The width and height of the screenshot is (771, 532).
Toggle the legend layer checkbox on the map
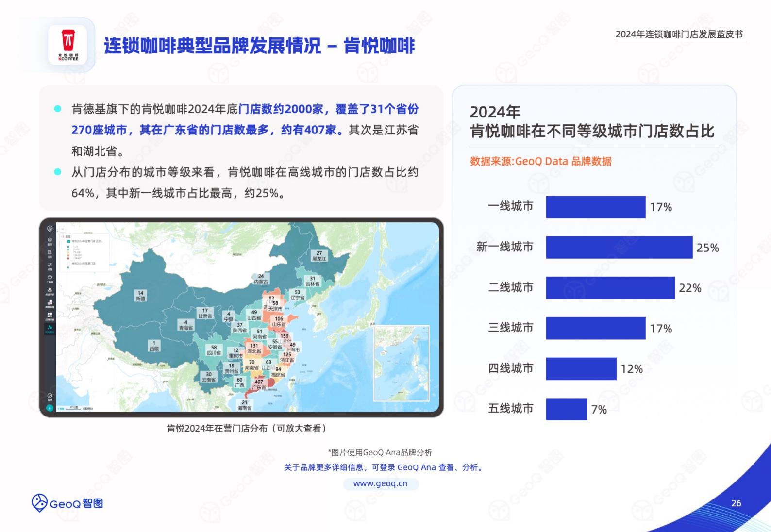click(68, 241)
